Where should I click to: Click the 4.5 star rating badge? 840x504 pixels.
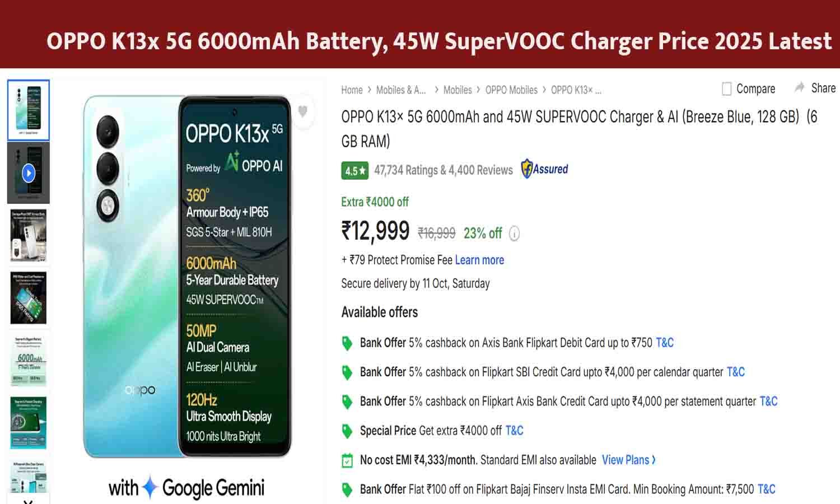click(x=353, y=170)
